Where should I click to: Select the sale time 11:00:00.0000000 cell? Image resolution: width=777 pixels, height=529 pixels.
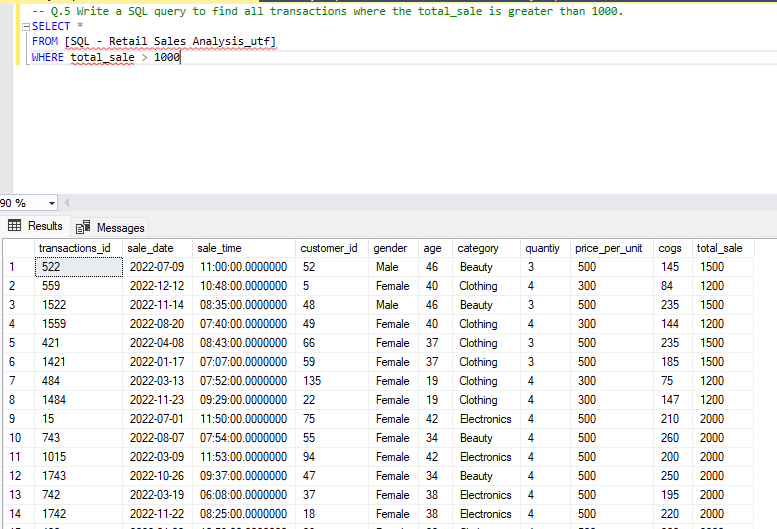tap(244, 267)
